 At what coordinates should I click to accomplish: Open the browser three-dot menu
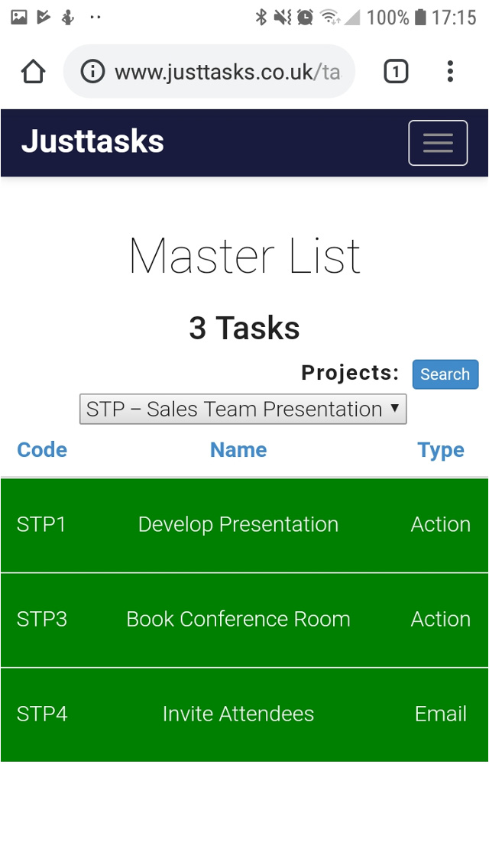click(x=450, y=72)
